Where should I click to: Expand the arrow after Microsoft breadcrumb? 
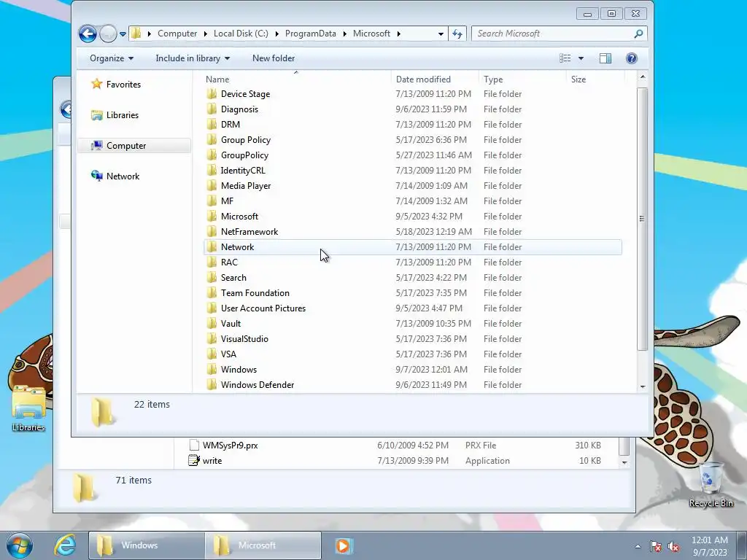point(399,34)
